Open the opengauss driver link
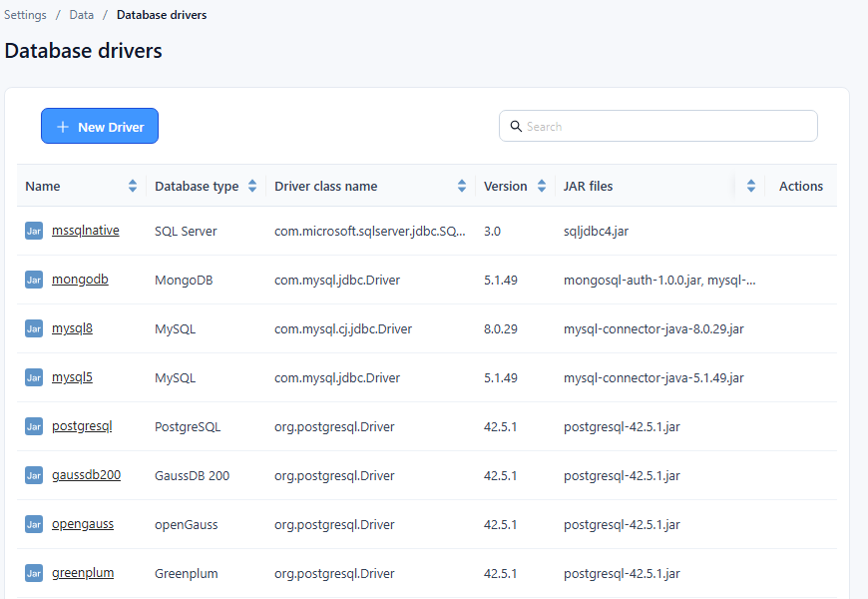 pyautogui.click(x=83, y=524)
